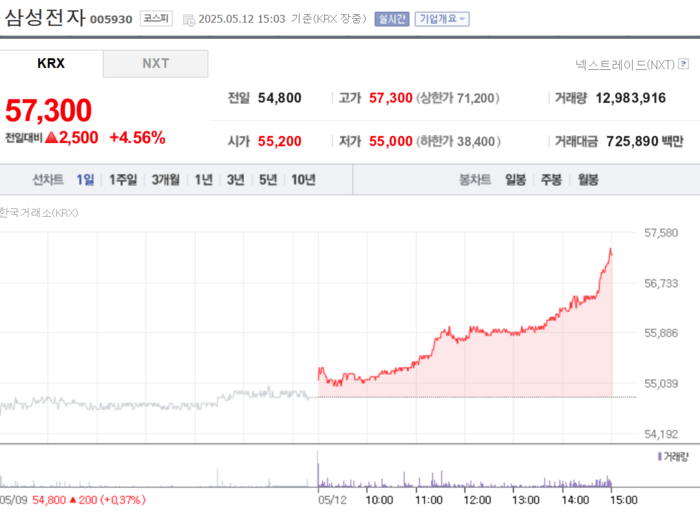Click the 56,733 y-axis label
Viewport: 700px width, 519px height.
[x=661, y=283]
